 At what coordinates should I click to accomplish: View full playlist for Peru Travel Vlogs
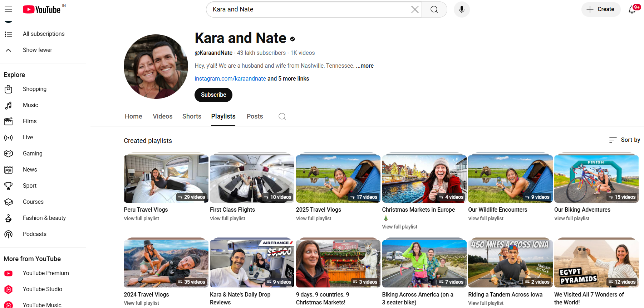(x=142, y=218)
